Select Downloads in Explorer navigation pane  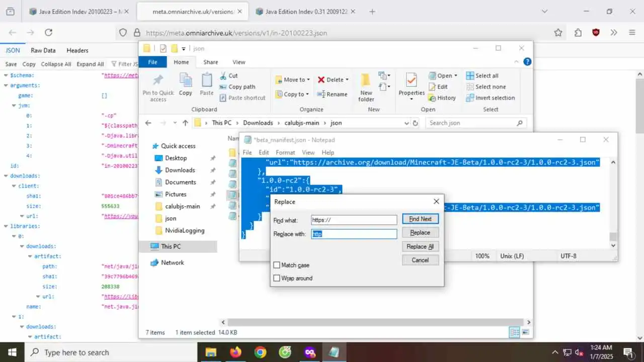[180, 170]
